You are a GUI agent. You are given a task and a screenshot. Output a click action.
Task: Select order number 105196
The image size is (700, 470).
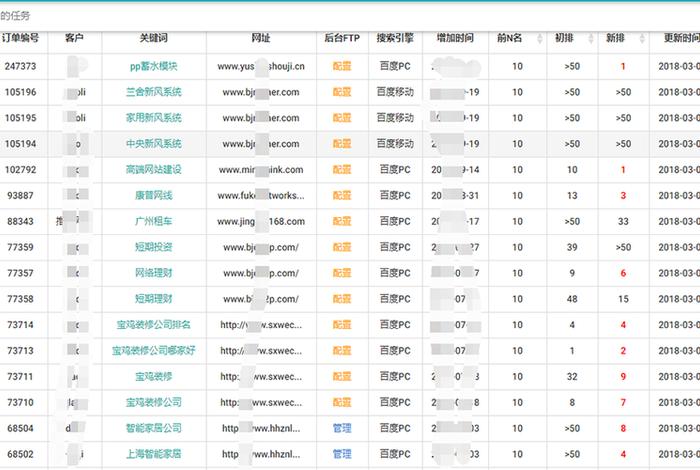pos(21,92)
